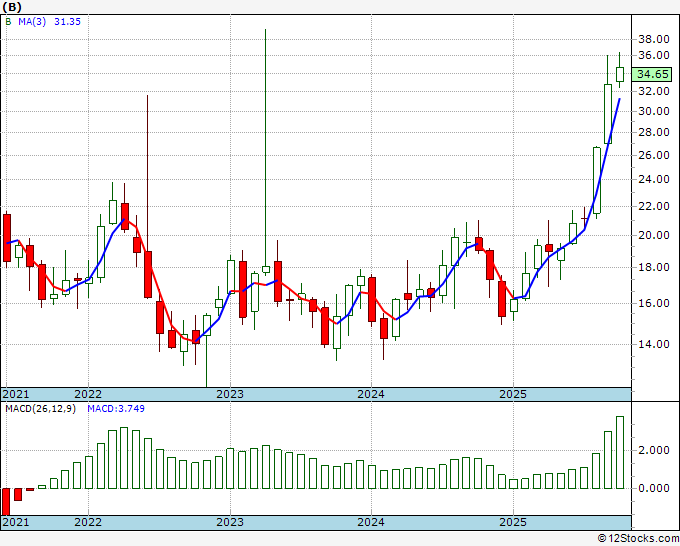Select 2023 on the price chart timeline

coord(230,394)
